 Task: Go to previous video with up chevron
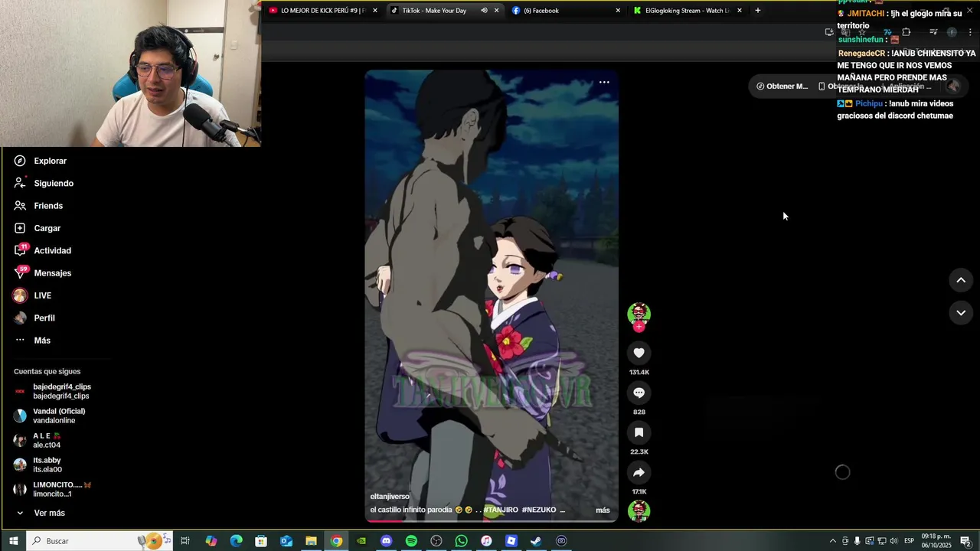(x=961, y=280)
